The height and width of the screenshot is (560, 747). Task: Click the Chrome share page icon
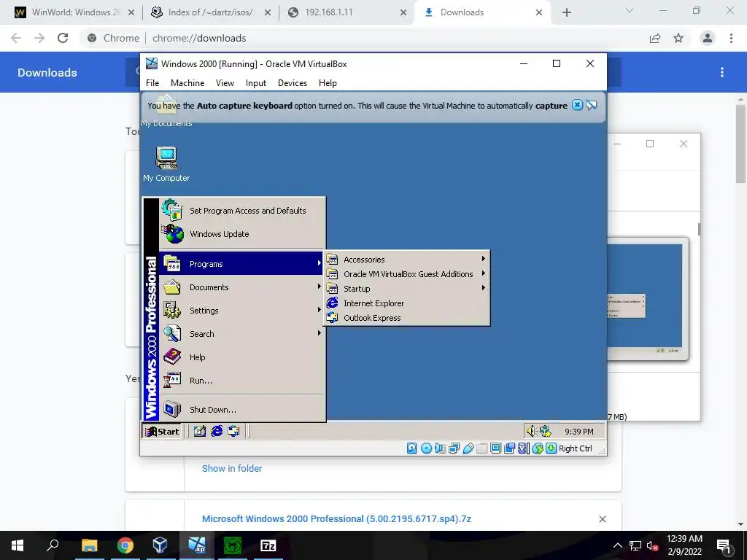click(x=655, y=38)
